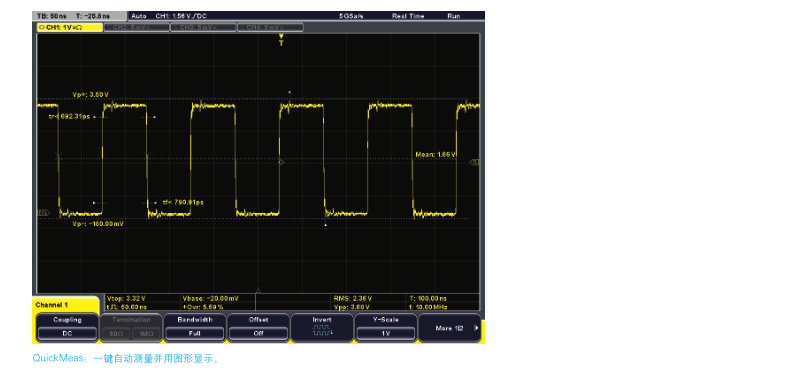Click the TB: 50ns timebase field

[48, 16]
